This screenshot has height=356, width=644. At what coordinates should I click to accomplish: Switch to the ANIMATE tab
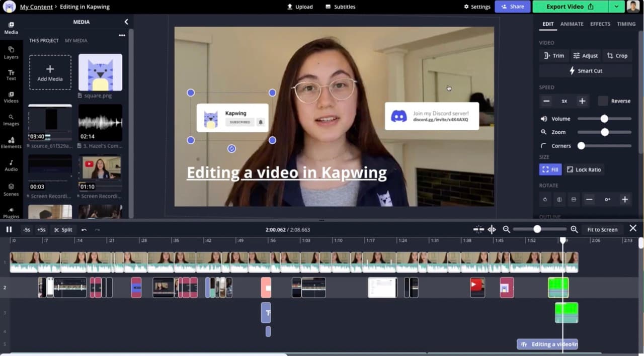572,24
